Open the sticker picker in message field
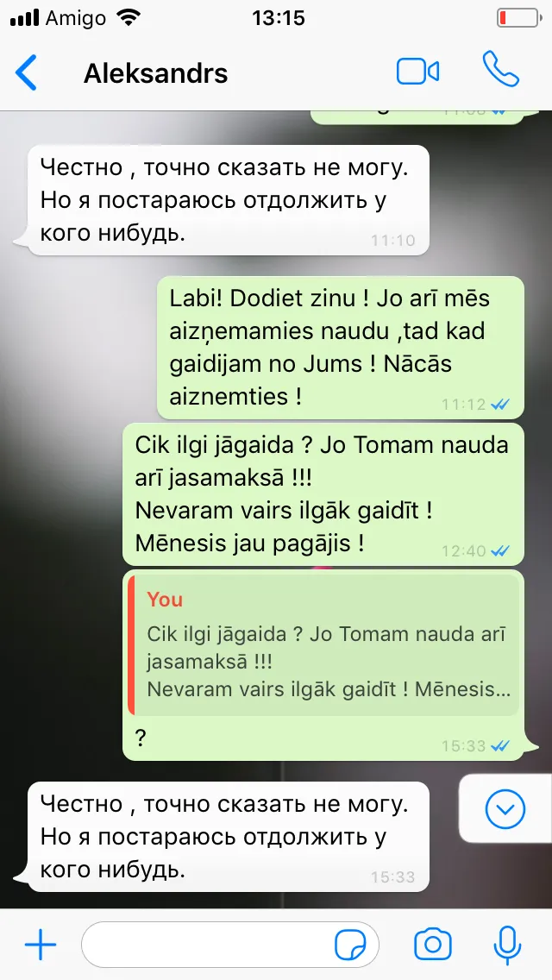 (x=351, y=944)
